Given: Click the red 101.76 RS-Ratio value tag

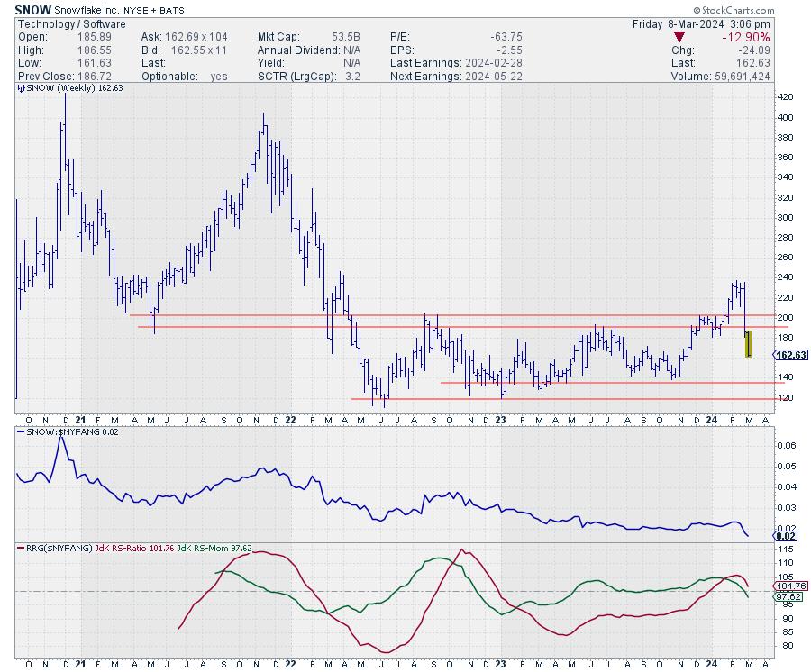Looking at the screenshot, I should click(789, 586).
